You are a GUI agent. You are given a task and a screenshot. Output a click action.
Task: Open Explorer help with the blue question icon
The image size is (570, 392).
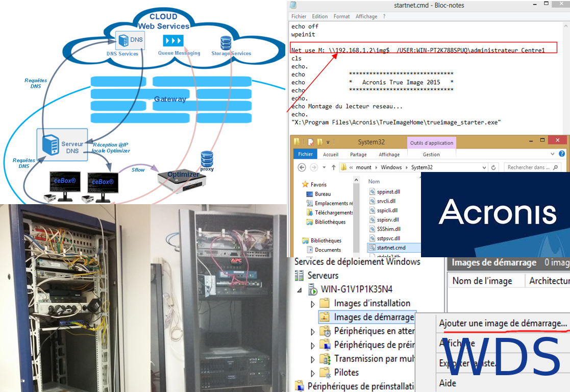tap(562, 154)
